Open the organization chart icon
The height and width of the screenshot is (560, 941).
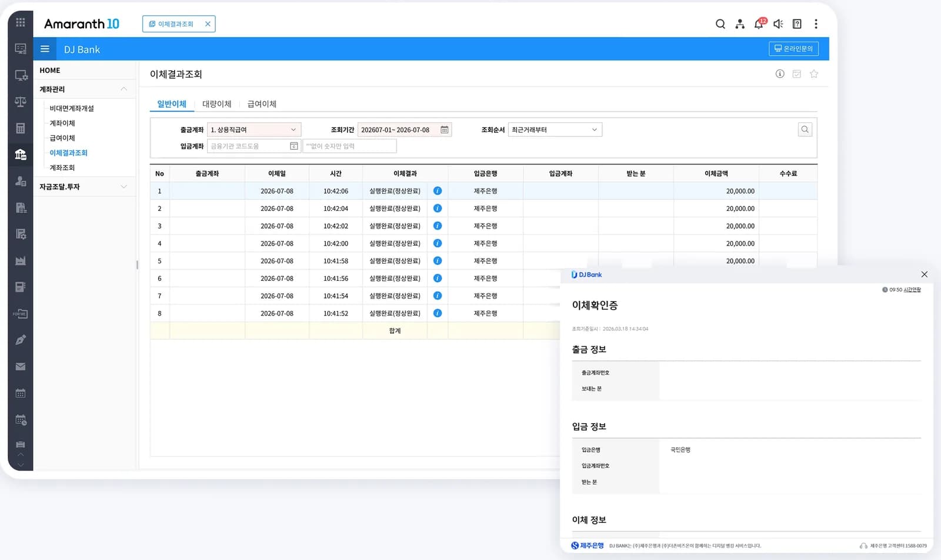click(x=740, y=24)
